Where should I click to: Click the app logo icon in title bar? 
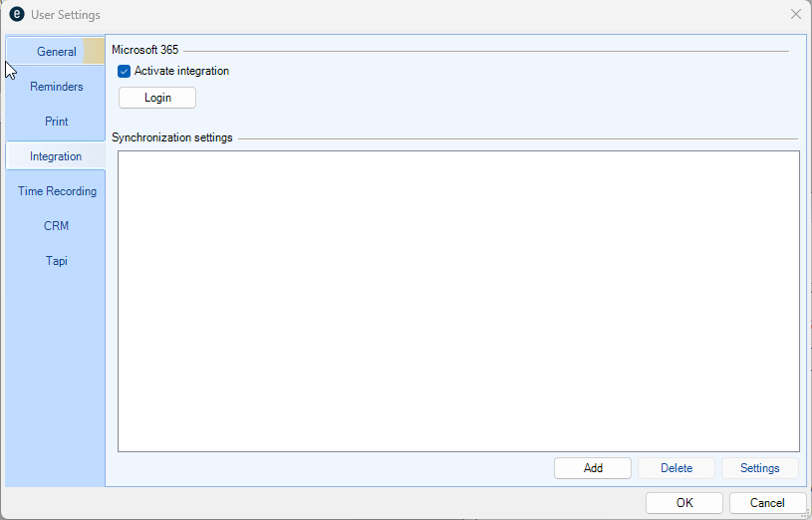(16, 15)
